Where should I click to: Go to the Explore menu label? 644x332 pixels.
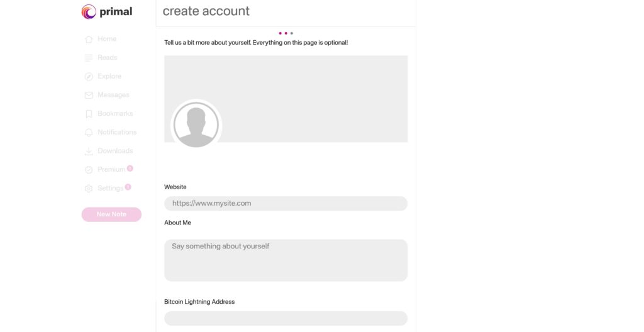(x=109, y=76)
